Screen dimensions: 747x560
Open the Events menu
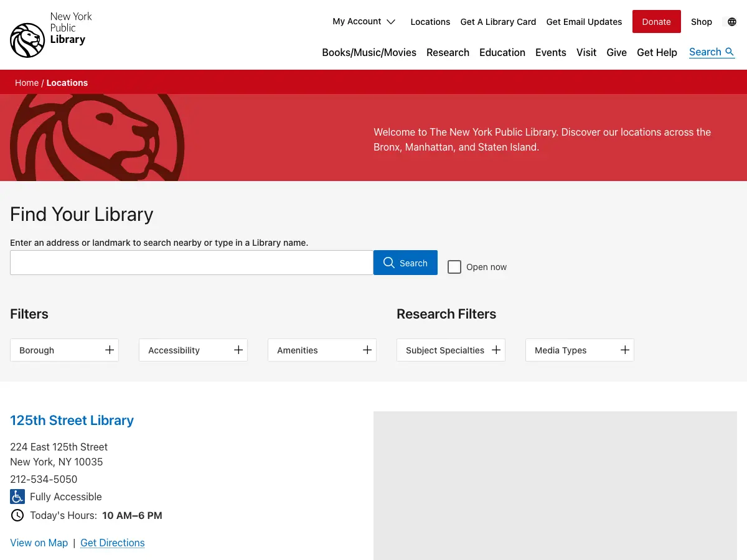(551, 52)
